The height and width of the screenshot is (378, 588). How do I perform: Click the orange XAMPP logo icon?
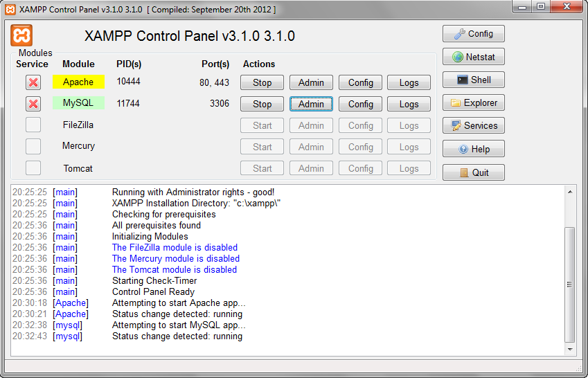tap(22, 35)
